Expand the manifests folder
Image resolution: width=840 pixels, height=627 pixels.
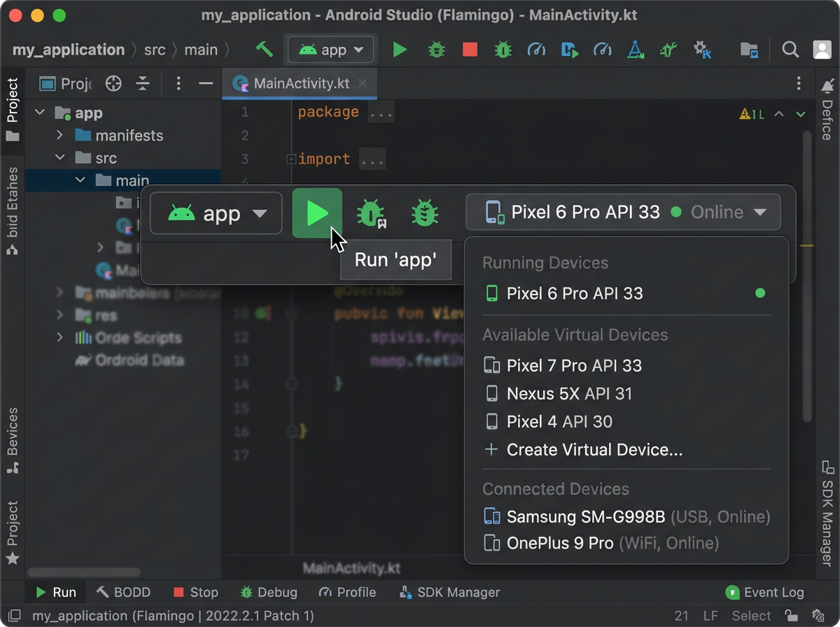[60, 136]
